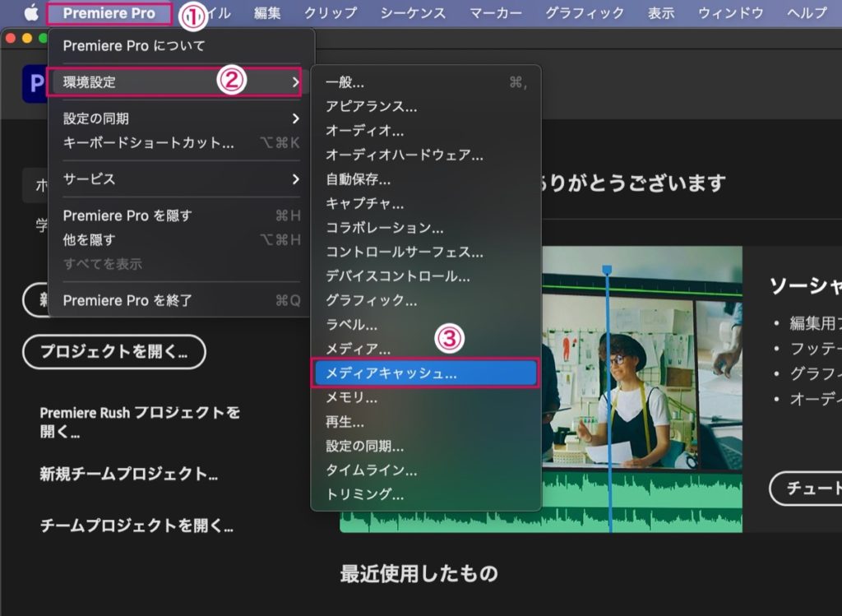Image resolution: width=842 pixels, height=616 pixels.
Task: Open 再生... preferences
Action: coord(426,422)
